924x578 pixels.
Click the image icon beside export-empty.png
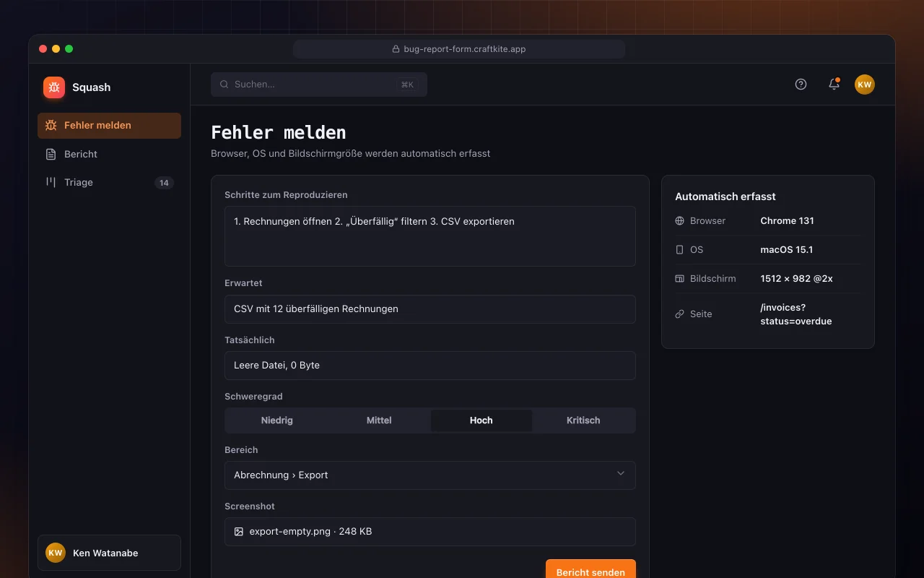(x=239, y=532)
